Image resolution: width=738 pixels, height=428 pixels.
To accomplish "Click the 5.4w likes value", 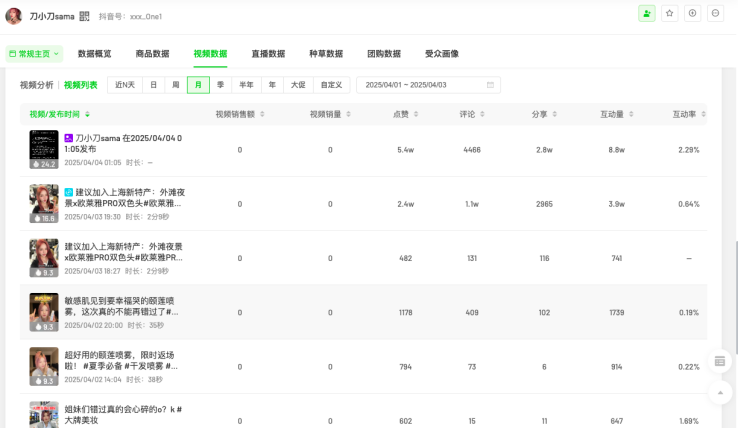I will pyautogui.click(x=405, y=150).
